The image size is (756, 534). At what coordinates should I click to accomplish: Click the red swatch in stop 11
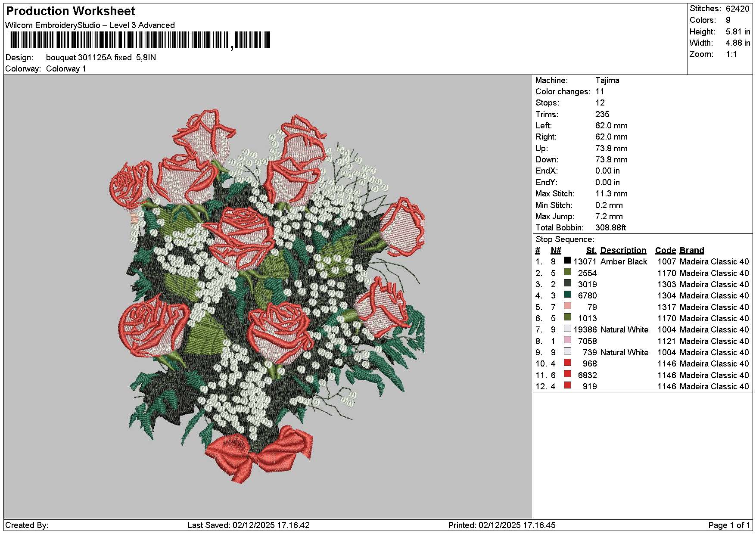click(568, 374)
